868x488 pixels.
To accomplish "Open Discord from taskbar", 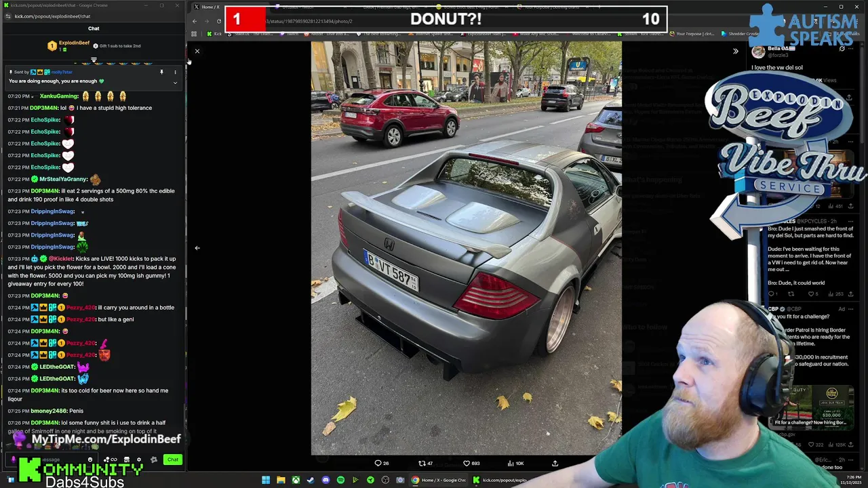I will click(x=325, y=480).
